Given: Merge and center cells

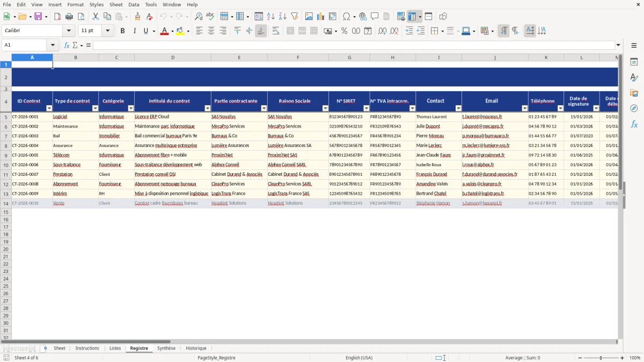Looking at the screenshot, I should [x=290, y=31].
